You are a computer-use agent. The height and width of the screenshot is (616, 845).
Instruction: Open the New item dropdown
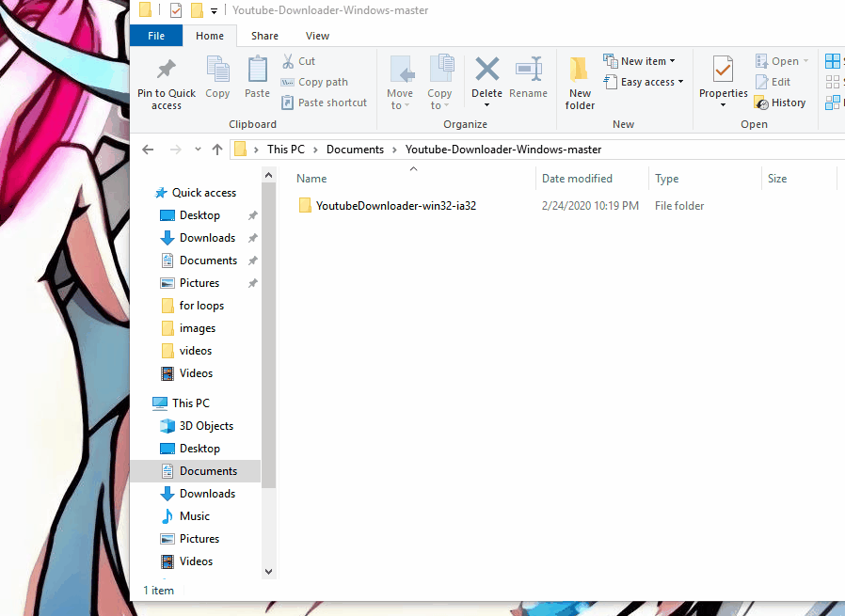tap(639, 61)
